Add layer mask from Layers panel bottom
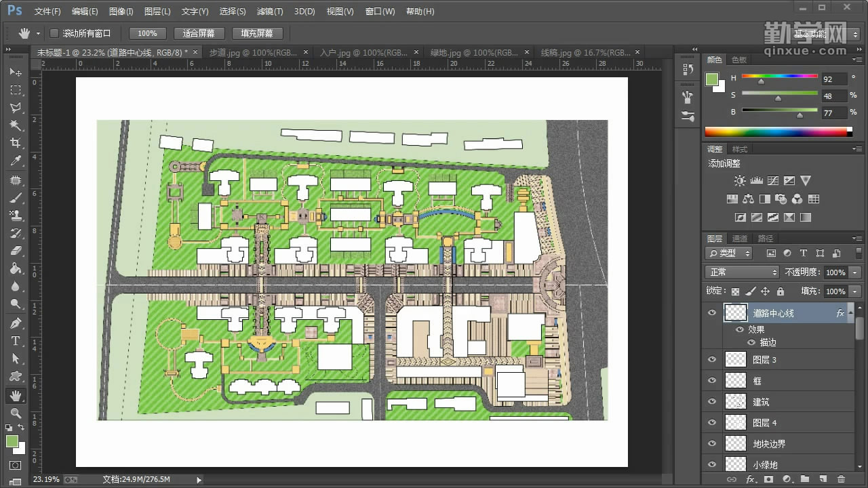The width and height of the screenshot is (868, 488). (x=768, y=479)
